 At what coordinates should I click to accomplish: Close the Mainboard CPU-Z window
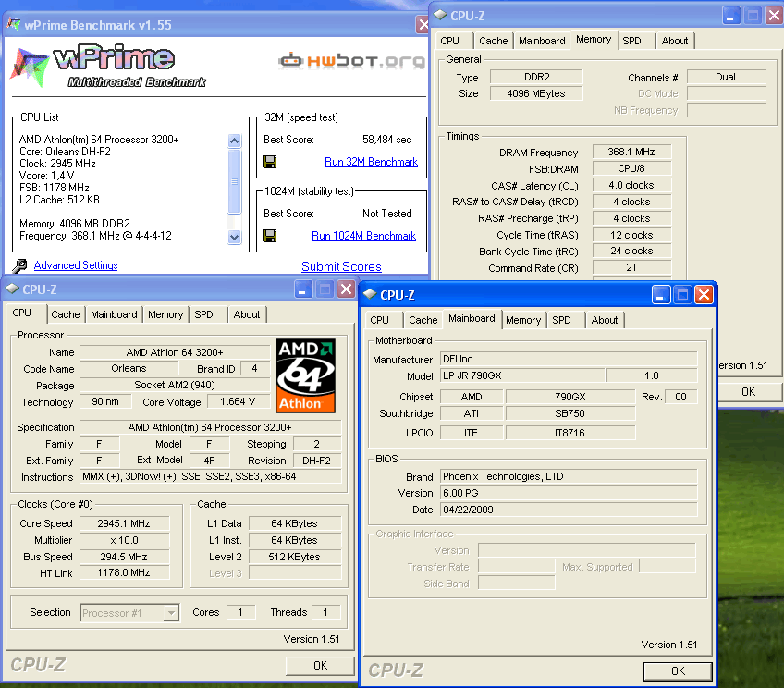pyautogui.click(x=704, y=295)
